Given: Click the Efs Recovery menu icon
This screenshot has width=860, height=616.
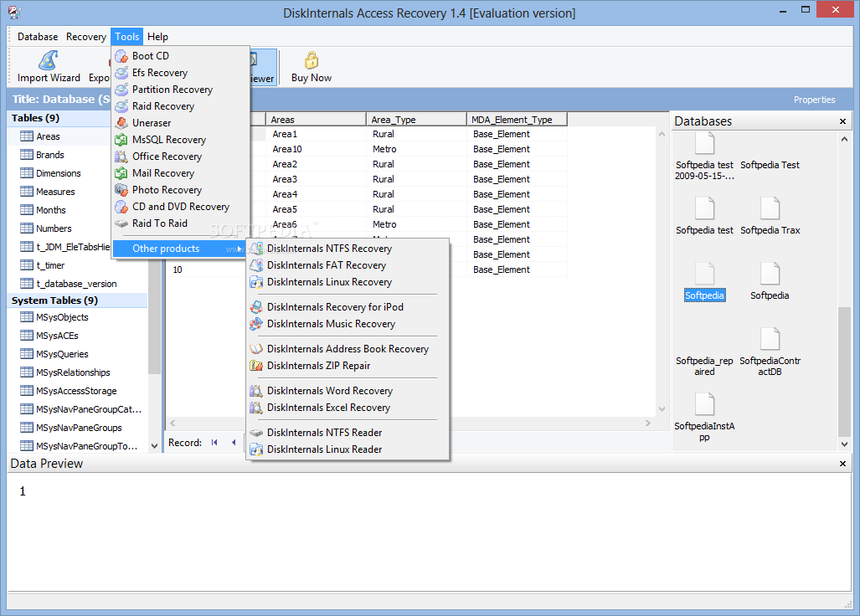Looking at the screenshot, I should click(x=121, y=73).
